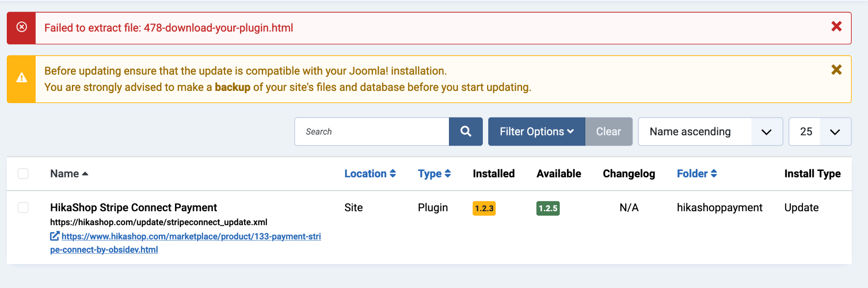Click into the Search text field
Viewport: 868px width, 288px height.
click(372, 132)
